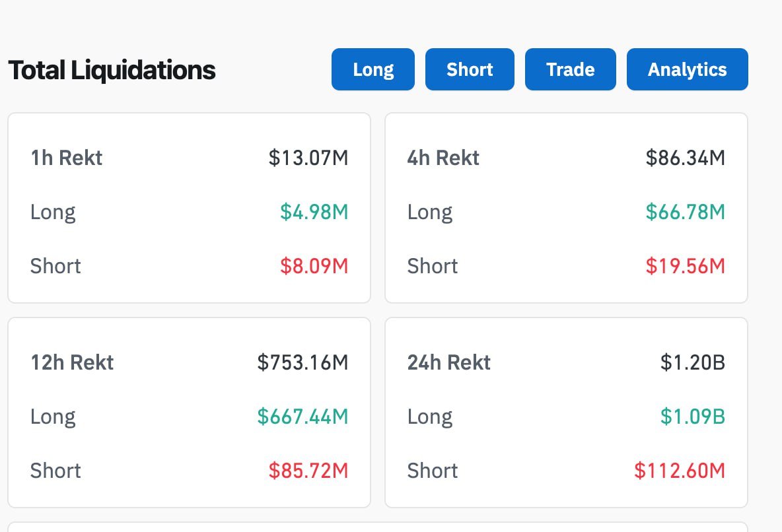
Task: Click the 24h long value $1.09B
Action: (693, 416)
